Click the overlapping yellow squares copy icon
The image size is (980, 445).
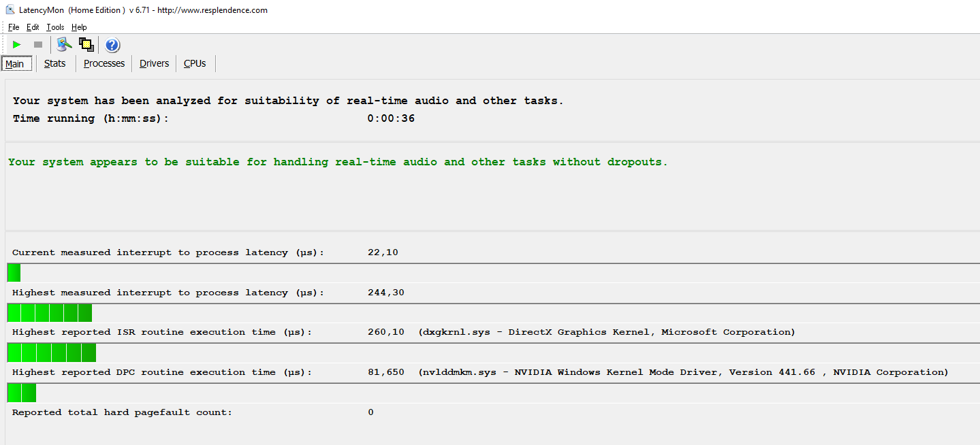click(86, 45)
